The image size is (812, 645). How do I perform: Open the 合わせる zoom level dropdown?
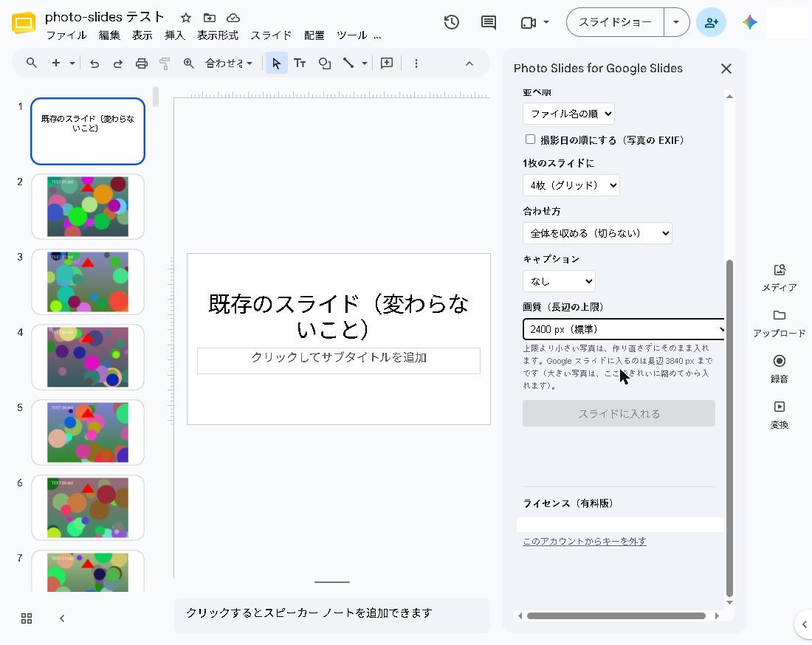(228, 63)
